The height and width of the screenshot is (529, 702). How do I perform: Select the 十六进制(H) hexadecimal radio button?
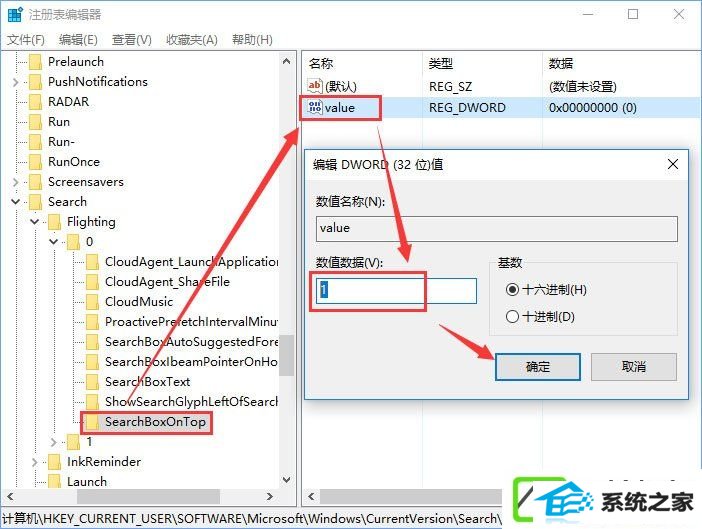coord(512,290)
